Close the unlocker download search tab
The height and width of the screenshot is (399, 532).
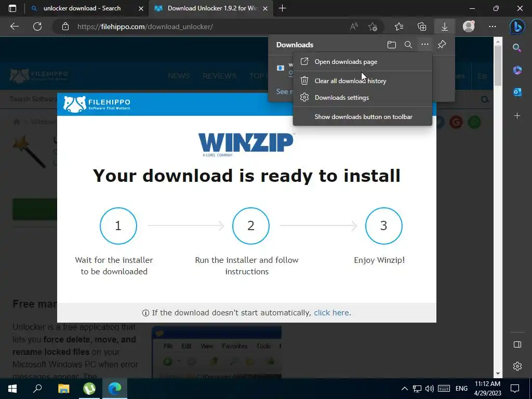click(141, 8)
